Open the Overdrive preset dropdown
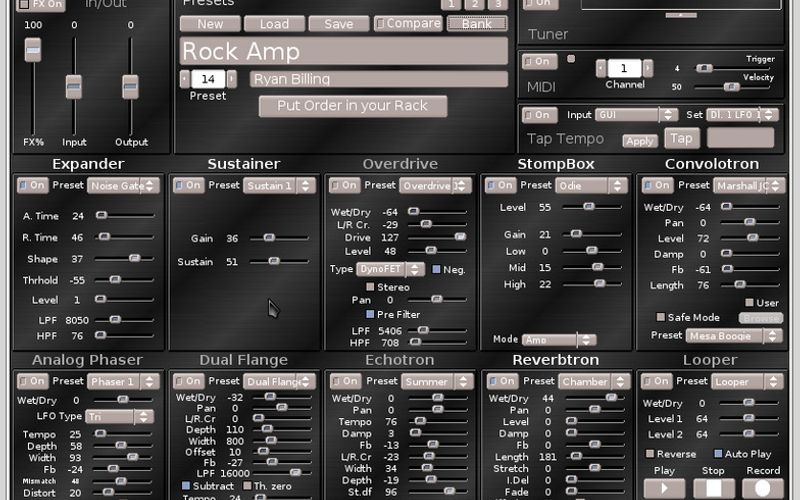Image resolution: width=800 pixels, height=500 pixels. (x=435, y=186)
